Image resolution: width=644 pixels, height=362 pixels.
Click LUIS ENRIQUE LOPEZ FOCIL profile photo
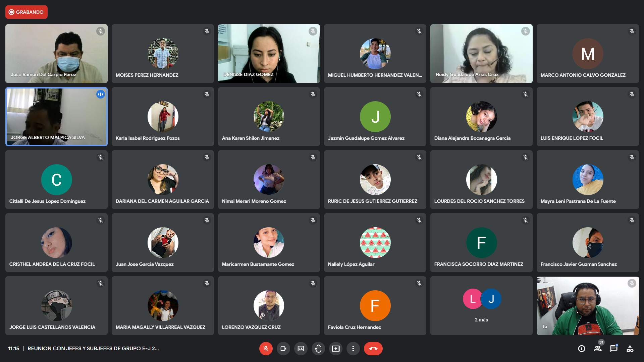pyautogui.click(x=588, y=117)
